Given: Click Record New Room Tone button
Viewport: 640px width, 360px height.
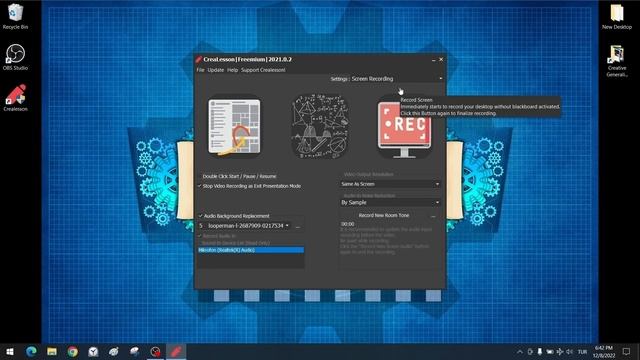Looking at the screenshot, I should pos(384,216).
